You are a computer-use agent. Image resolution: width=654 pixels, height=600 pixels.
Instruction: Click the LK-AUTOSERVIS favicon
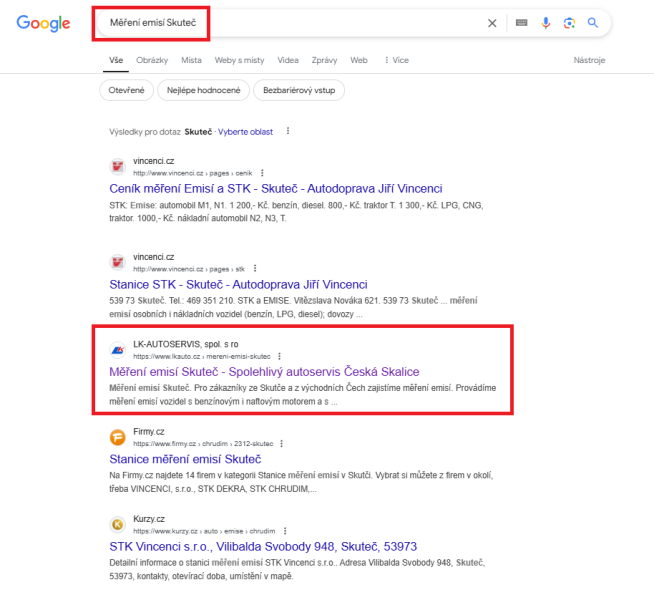[x=118, y=350]
